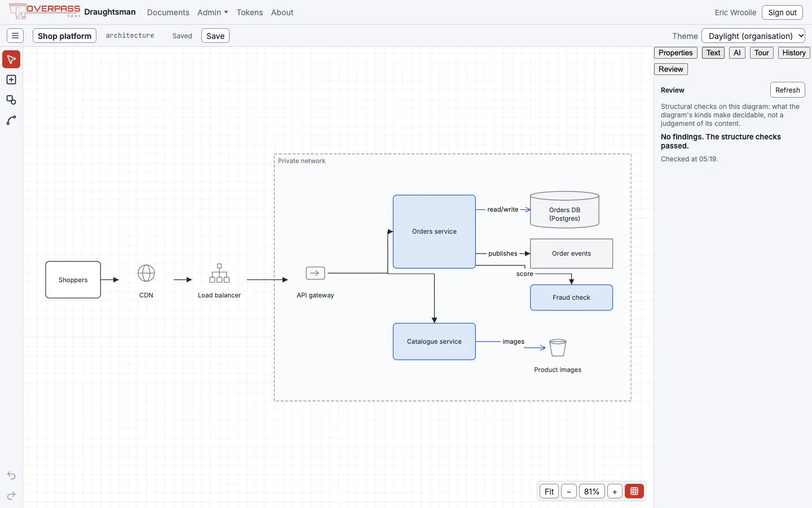The height and width of the screenshot is (508, 812).
Task: Choose the add node tool
Action: tap(11, 80)
